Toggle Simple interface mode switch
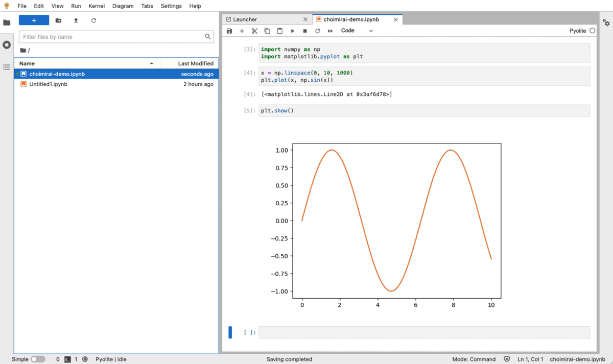 (x=38, y=359)
